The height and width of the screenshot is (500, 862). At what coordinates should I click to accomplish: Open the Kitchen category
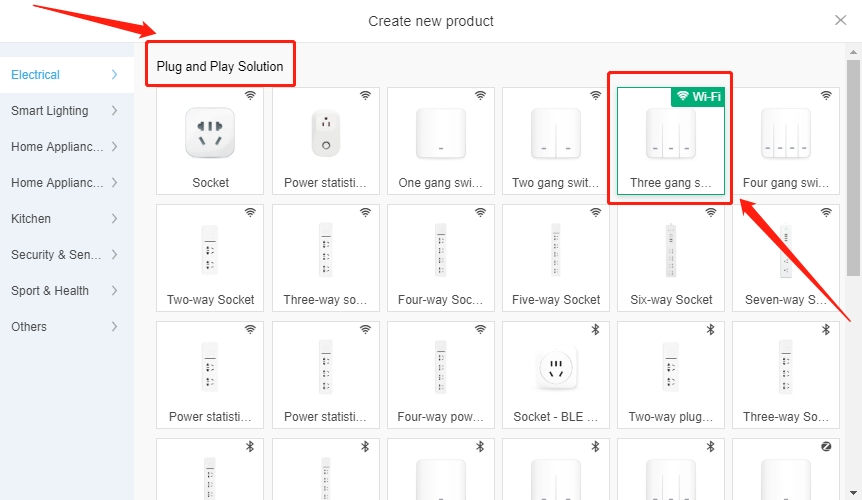coord(67,219)
